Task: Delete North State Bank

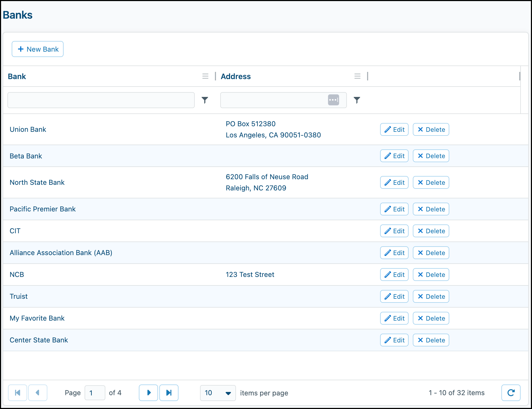Action: coord(431,182)
